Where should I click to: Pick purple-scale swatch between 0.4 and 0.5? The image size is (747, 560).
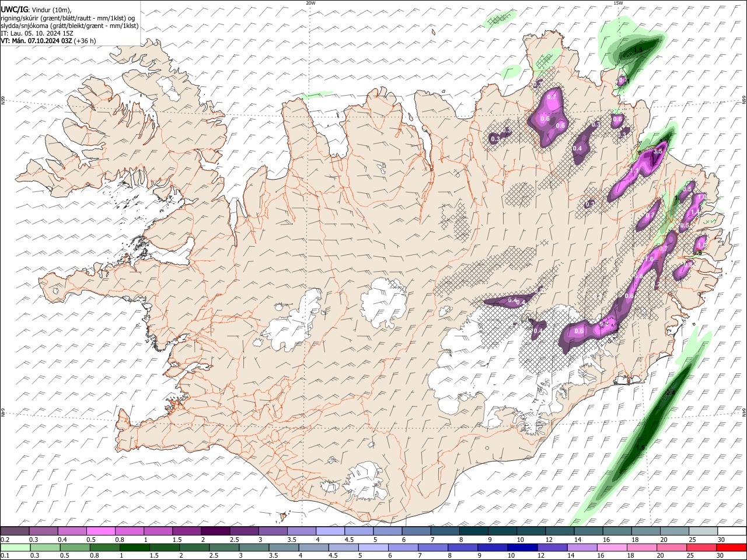tap(72, 531)
